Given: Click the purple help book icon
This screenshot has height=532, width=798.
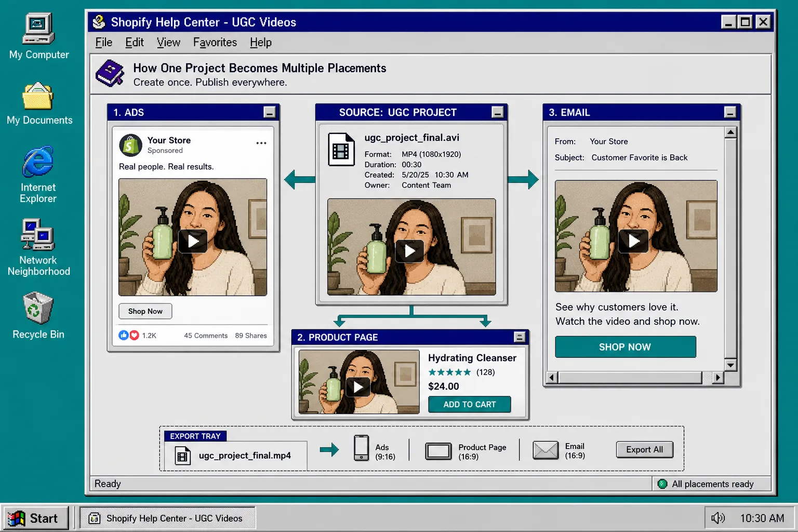Looking at the screenshot, I should click(x=110, y=73).
